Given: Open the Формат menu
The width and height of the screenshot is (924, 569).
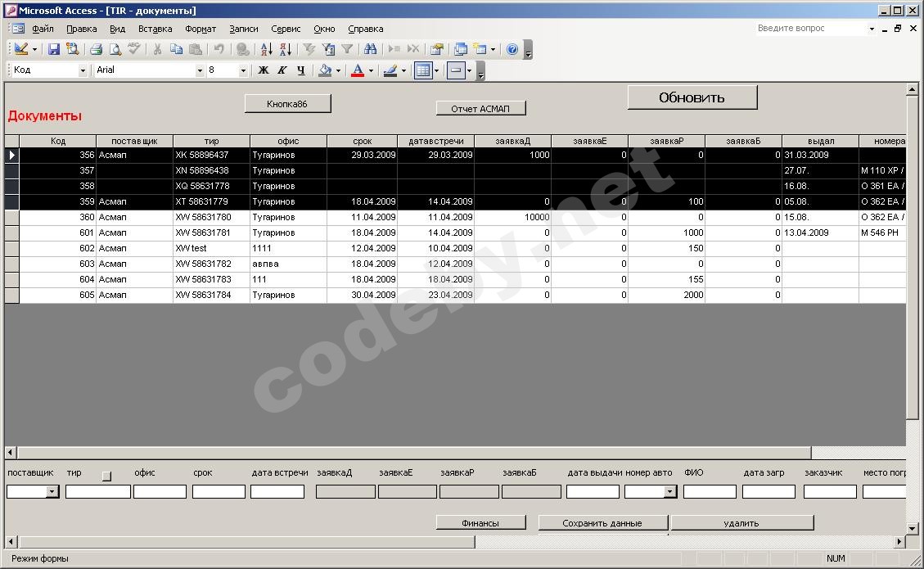Looking at the screenshot, I should [x=201, y=29].
